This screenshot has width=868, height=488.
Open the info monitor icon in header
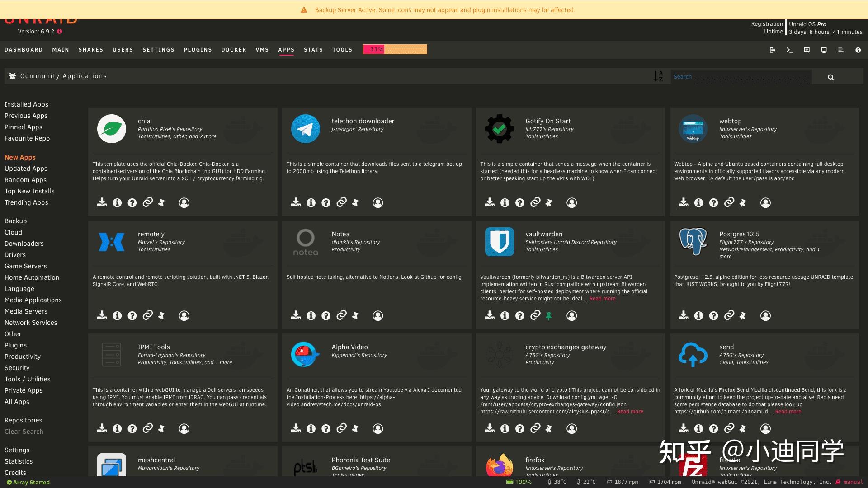[824, 50]
